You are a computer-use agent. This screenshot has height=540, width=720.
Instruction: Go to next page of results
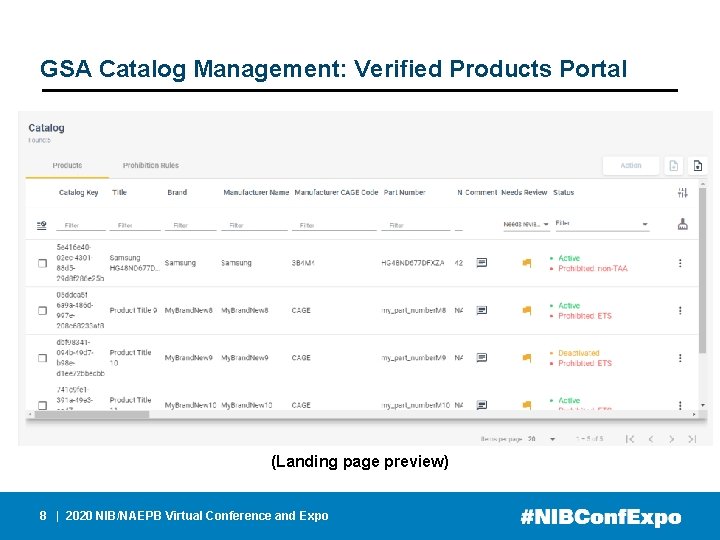pos(671,439)
